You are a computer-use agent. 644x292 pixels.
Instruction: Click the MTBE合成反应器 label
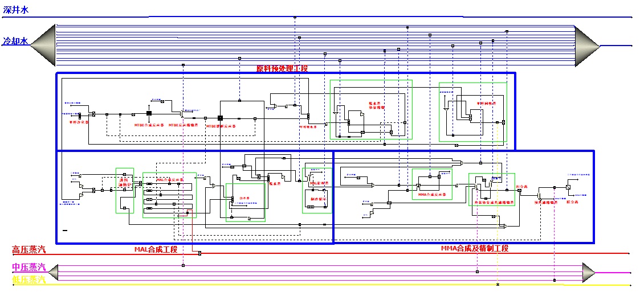pos(150,125)
